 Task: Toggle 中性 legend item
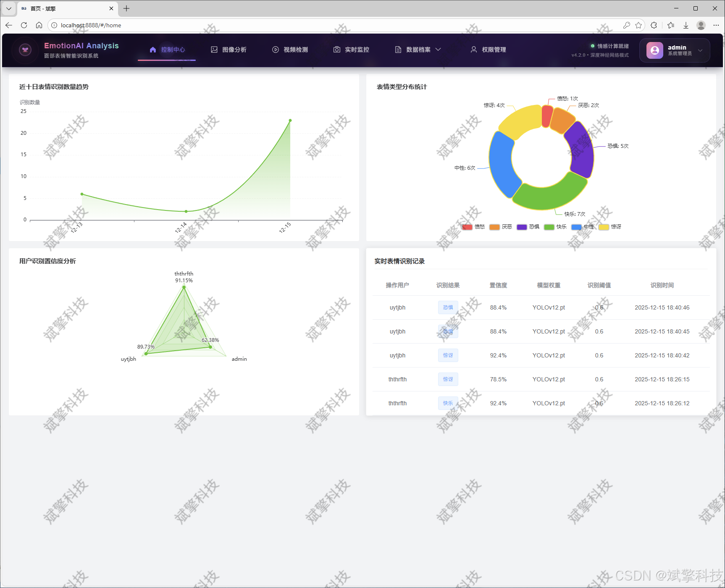(x=583, y=227)
